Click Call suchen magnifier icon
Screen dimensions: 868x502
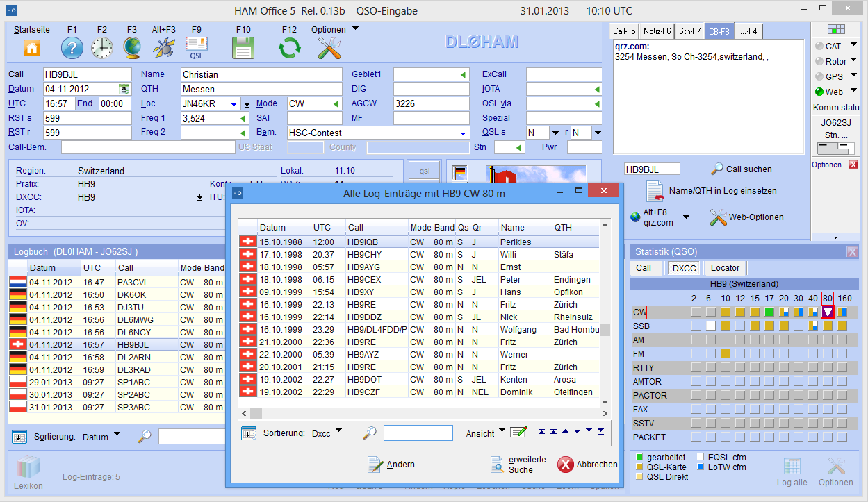717,169
